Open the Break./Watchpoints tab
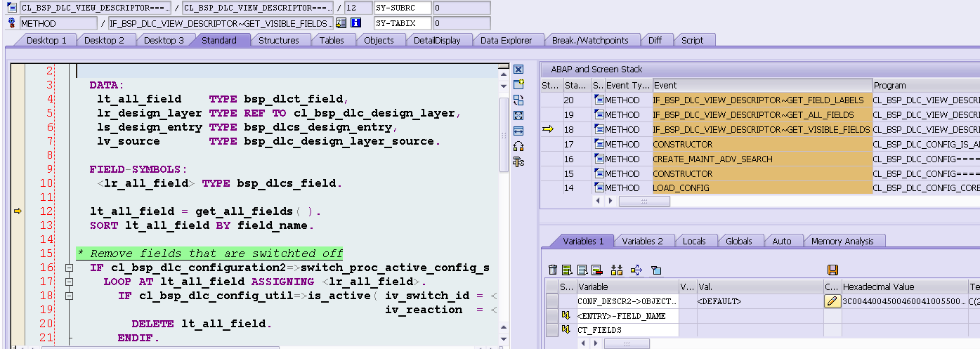 pyautogui.click(x=590, y=40)
